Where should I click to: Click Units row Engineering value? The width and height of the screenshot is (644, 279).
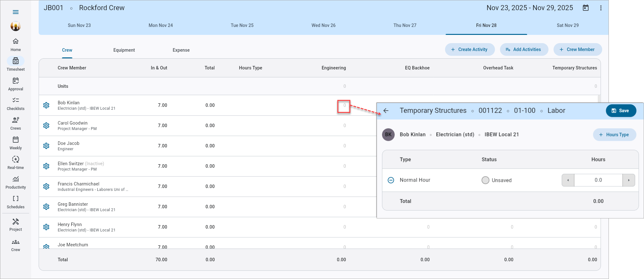(x=345, y=86)
